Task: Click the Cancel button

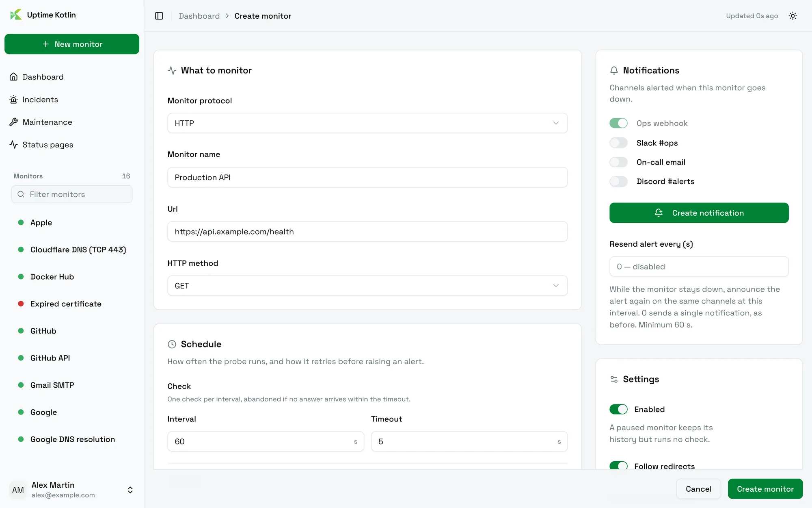Action: pyautogui.click(x=698, y=489)
